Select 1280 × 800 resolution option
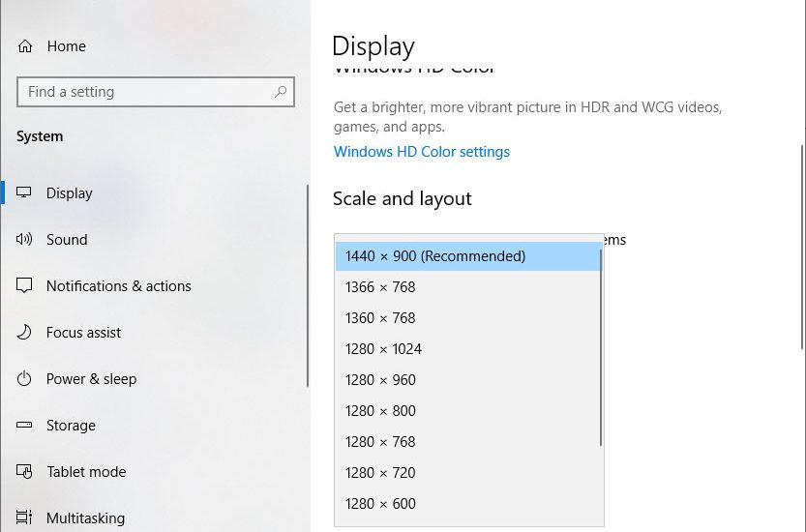This screenshot has height=532, width=806. coord(468,411)
